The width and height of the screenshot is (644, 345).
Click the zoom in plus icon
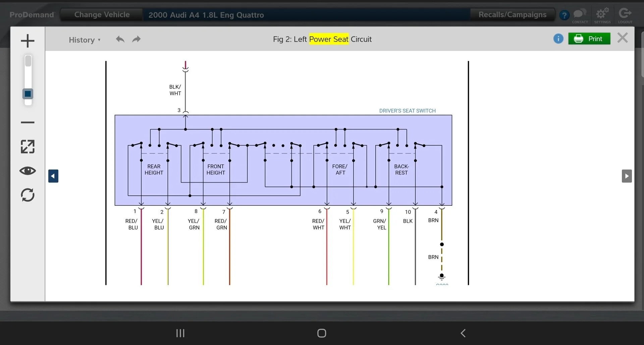coord(28,41)
